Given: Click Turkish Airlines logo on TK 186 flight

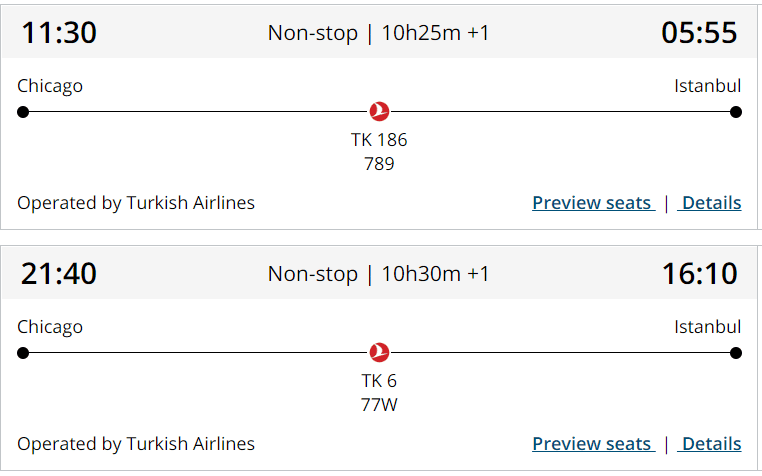Looking at the screenshot, I should click(x=379, y=111).
